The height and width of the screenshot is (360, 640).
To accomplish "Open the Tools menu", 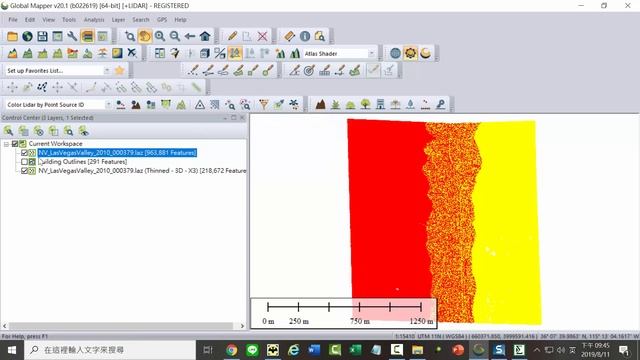I will click(69, 20).
